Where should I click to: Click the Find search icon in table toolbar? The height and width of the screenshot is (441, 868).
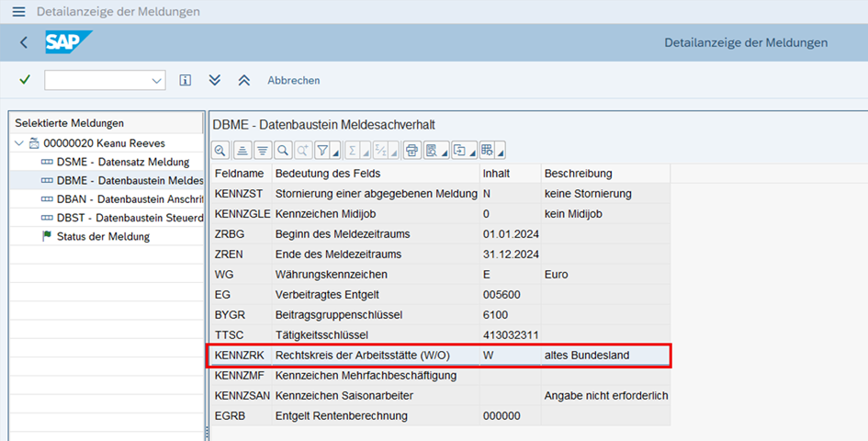282,151
